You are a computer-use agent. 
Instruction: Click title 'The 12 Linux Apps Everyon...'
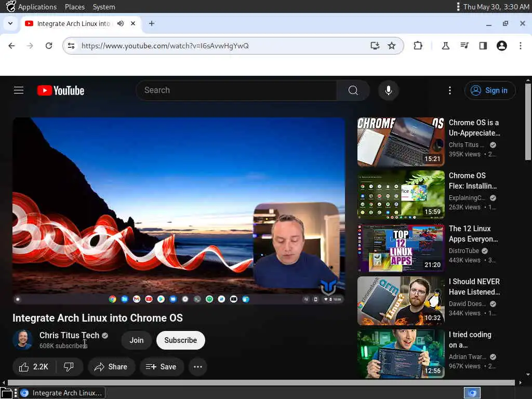[473, 234]
